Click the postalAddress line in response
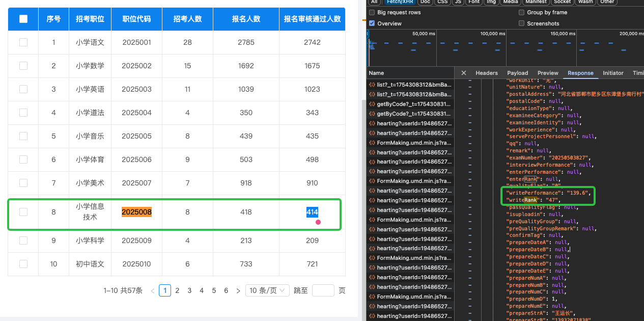The height and width of the screenshot is (321, 644). (575, 94)
